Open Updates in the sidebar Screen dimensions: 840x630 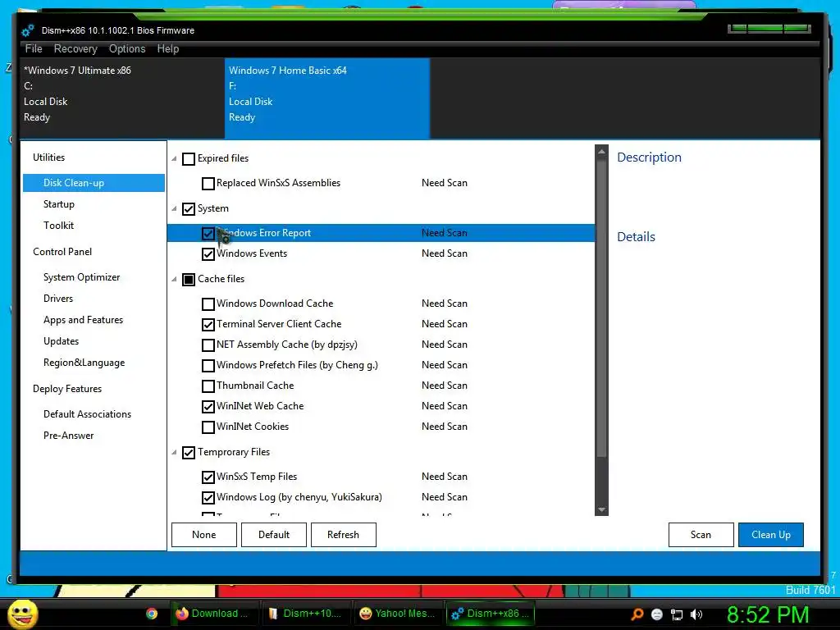point(61,341)
